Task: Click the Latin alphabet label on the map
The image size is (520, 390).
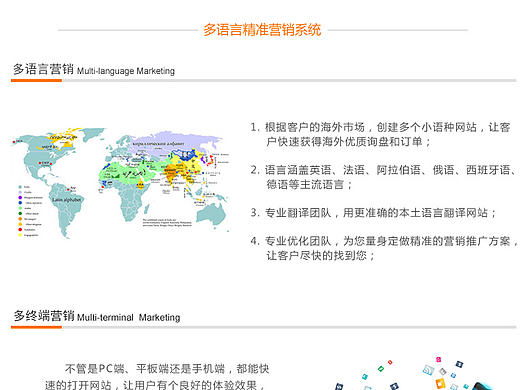Action: click(x=67, y=200)
